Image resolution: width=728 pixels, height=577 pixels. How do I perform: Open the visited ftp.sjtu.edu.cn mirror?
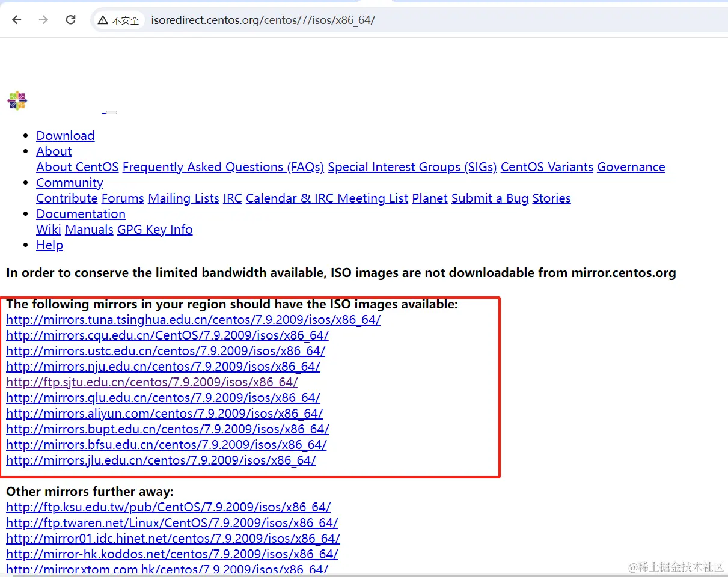[152, 382]
